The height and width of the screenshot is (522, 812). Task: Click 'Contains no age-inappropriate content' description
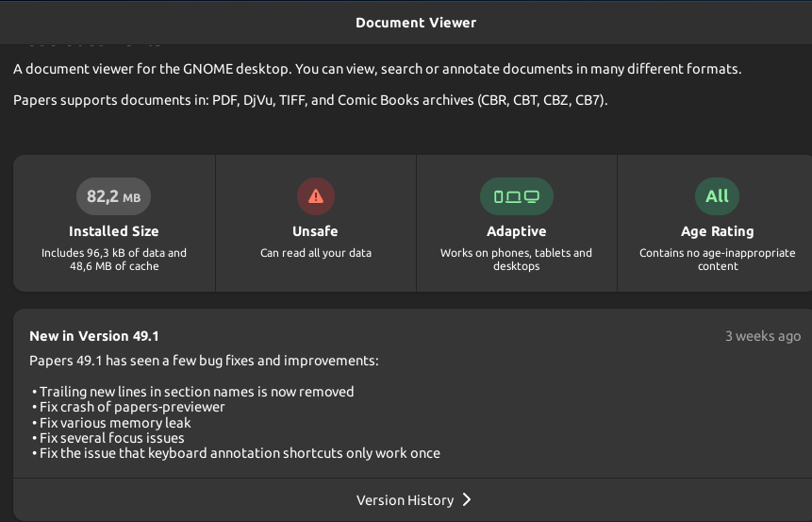coord(717,260)
